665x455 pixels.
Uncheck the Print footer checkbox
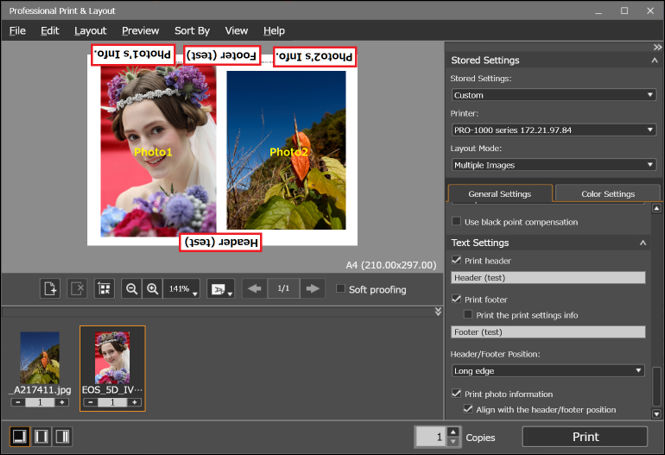tap(456, 299)
